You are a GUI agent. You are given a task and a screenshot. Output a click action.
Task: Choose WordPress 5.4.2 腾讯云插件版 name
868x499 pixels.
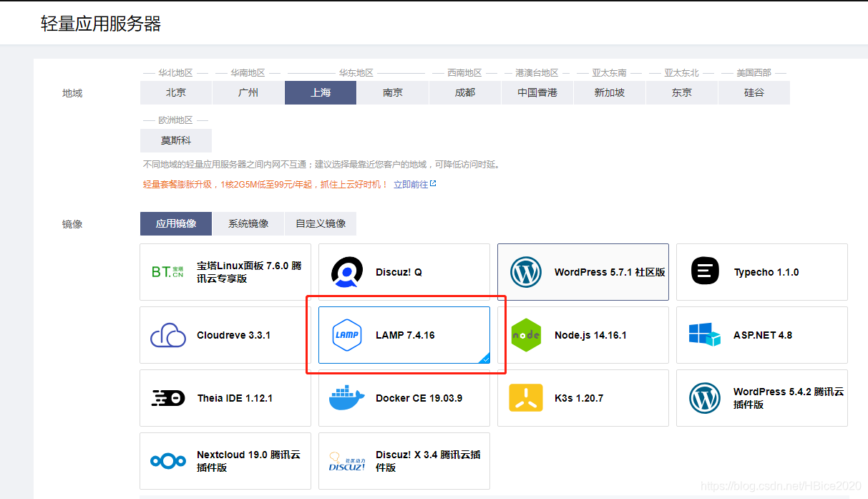pyautogui.click(x=789, y=398)
